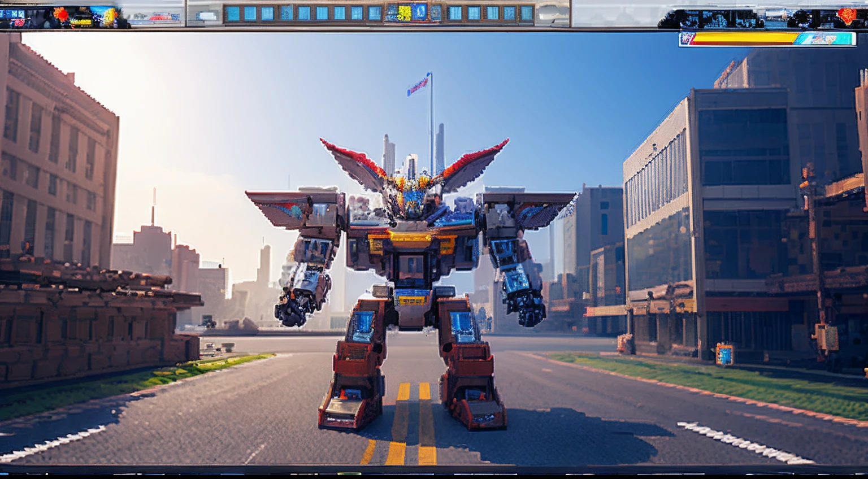This screenshot has width=868, height=479.
Task: Pick the rightmost blue slot in top hotbar
Action: [x=526, y=13]
